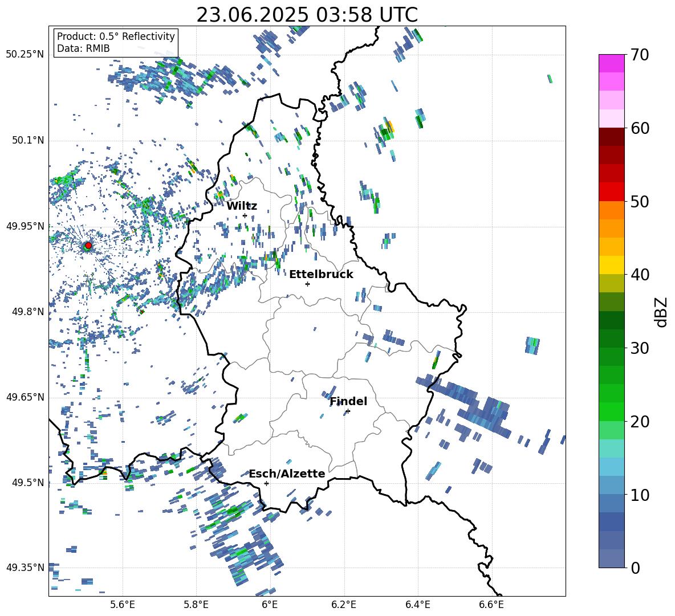Click the colorbar tick label 50
The image size is (675, 616).
tap(640, 202)
